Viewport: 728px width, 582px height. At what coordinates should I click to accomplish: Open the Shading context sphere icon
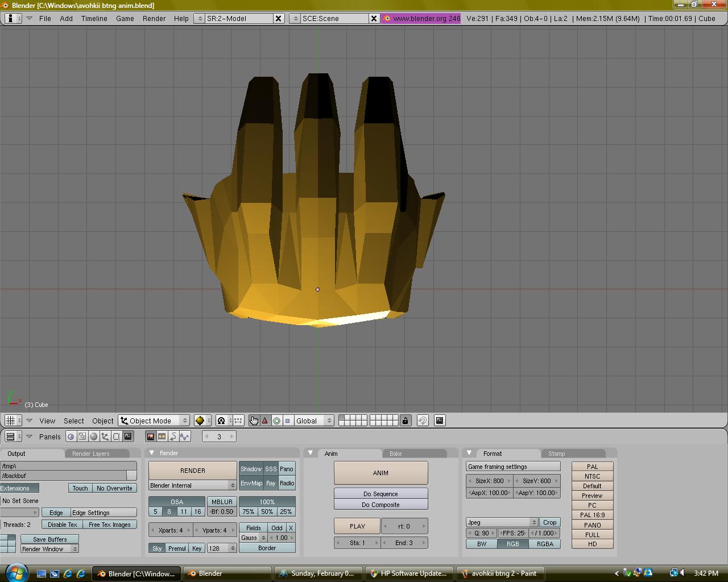tap(94, 436)
